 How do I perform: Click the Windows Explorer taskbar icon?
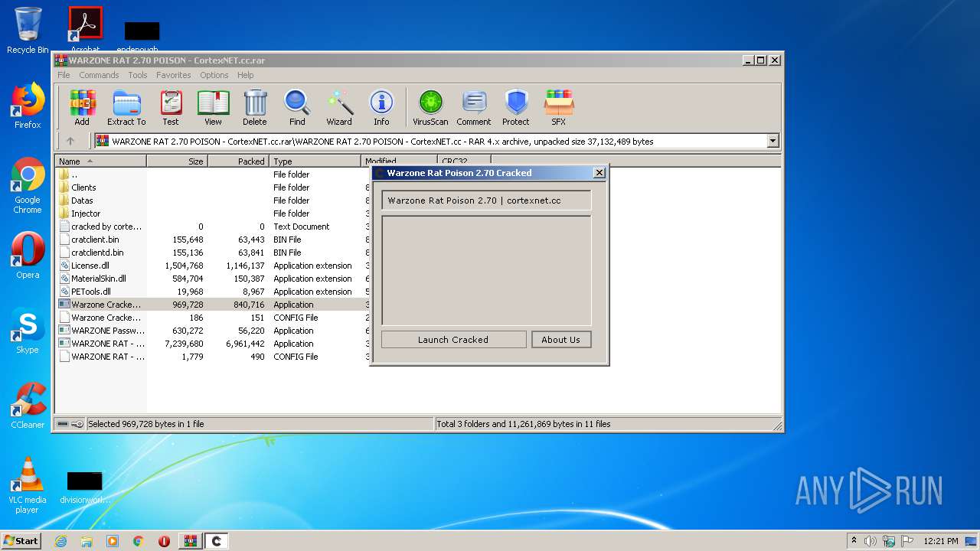87,541
